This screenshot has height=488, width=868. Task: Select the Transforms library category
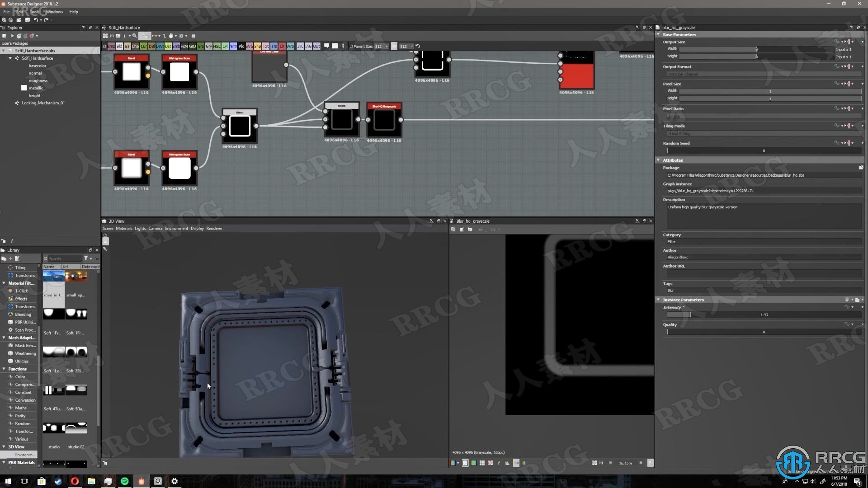click(25, 275)
